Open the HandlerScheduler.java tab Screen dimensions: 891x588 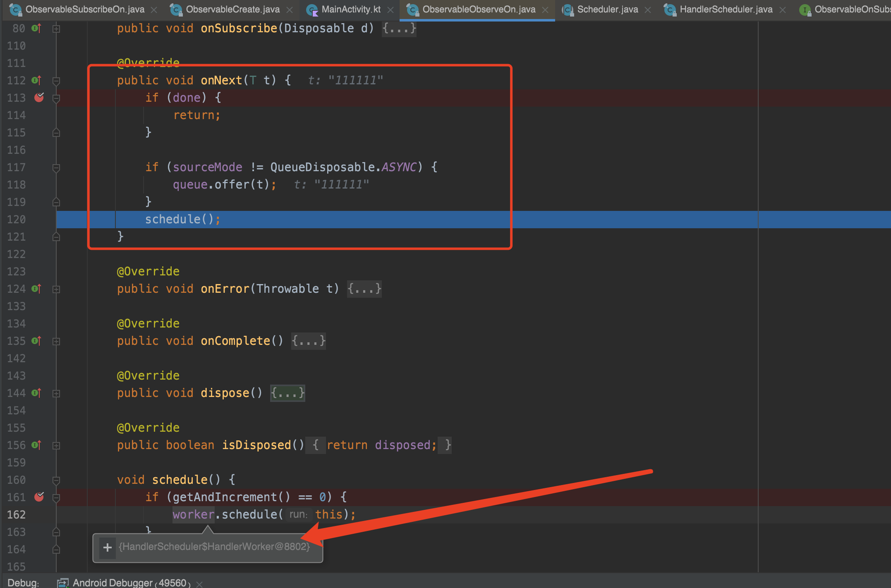(725, 9)
